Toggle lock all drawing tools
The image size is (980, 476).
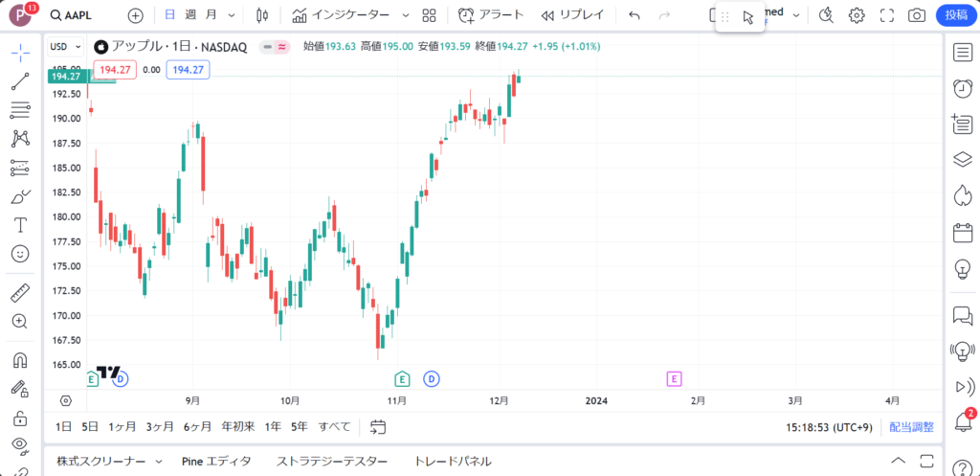(20, 418)
